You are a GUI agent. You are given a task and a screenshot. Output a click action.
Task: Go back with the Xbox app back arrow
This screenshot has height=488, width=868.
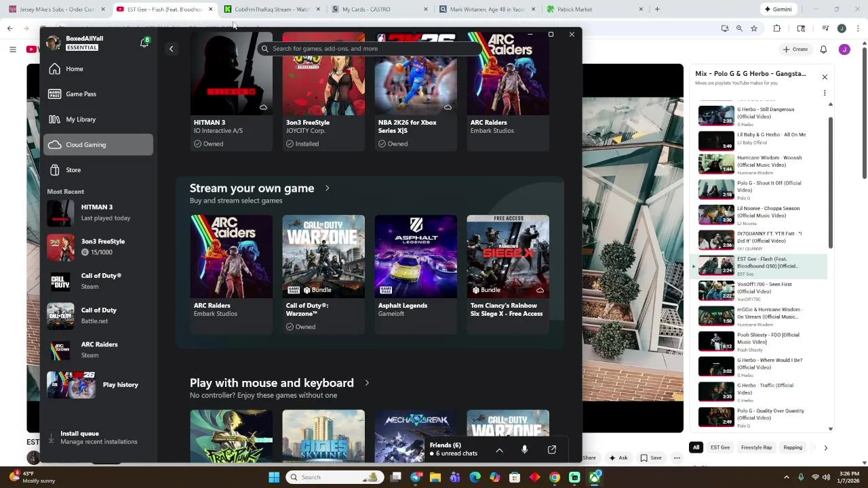coord(171,49)
